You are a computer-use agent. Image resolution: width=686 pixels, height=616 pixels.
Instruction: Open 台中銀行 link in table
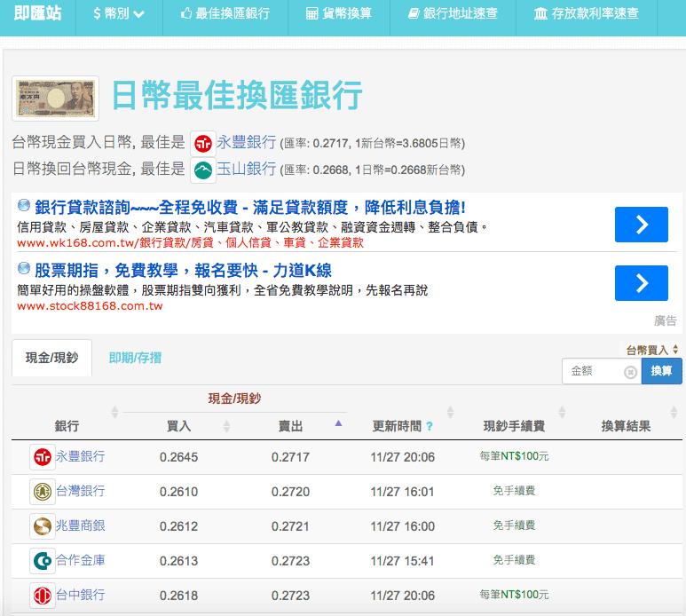[x=81, y=595]
